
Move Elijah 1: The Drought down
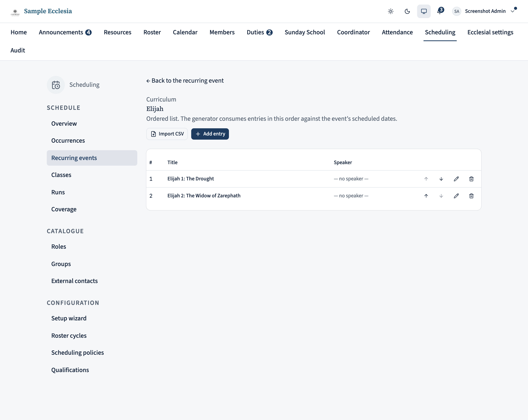[441, 179]
